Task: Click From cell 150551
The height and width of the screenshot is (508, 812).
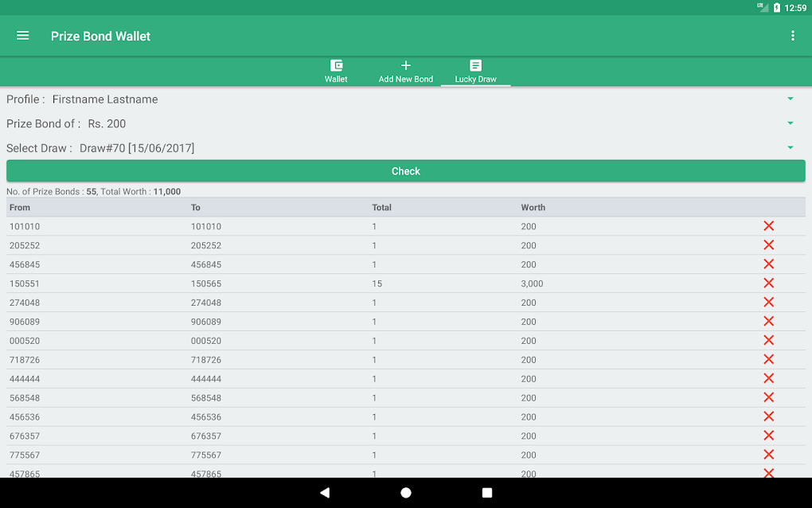Action: tap(25, 283)
